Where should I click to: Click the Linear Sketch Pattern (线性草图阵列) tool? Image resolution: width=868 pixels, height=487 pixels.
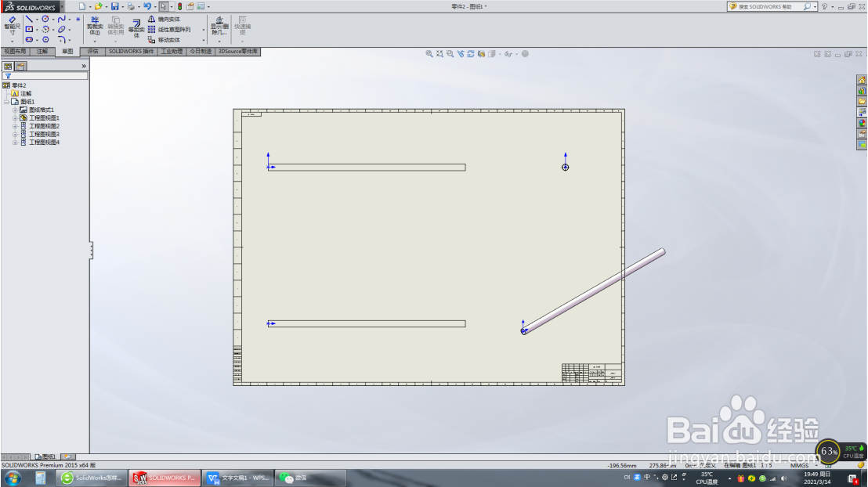(169, 29)
